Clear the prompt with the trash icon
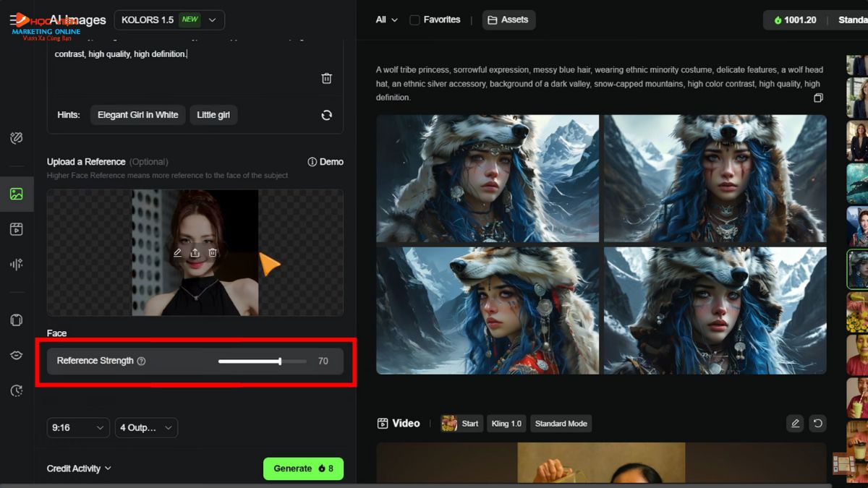Viewport: 868px width, 488px height. coord(326,78)
